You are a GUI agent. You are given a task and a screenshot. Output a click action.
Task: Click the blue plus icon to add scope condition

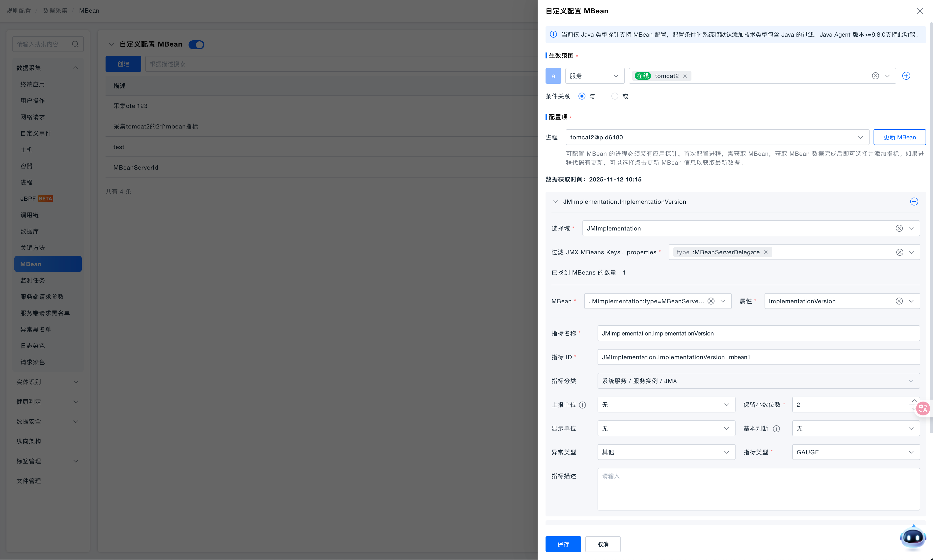pyautogui.click(x=906, y=76)
